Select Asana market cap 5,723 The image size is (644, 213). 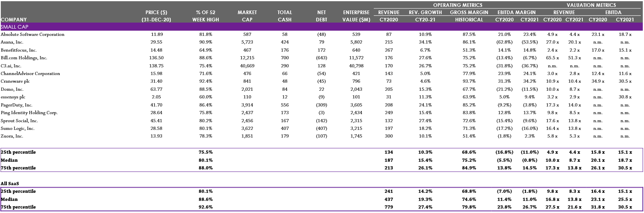[247, 42]
